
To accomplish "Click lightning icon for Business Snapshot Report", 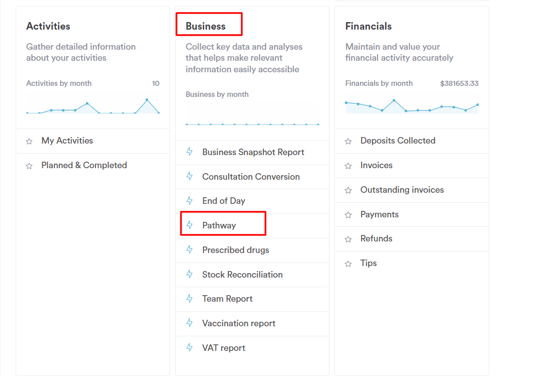I will pos(189,151).
